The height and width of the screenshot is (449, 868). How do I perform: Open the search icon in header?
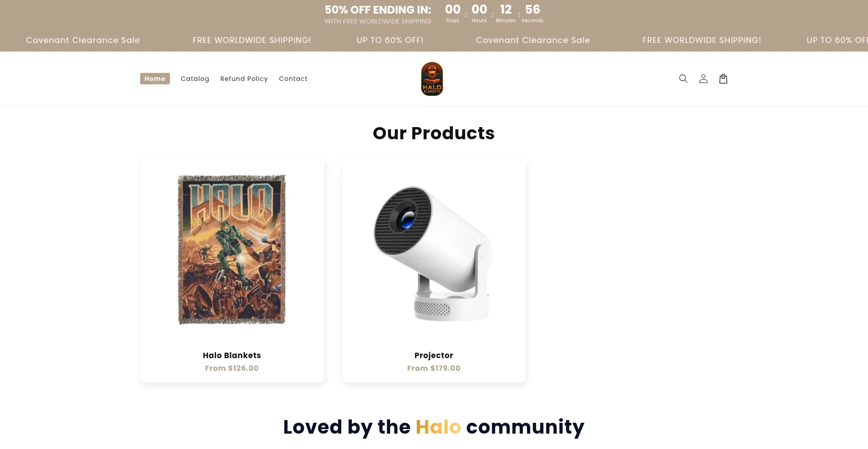click(683, 79)
